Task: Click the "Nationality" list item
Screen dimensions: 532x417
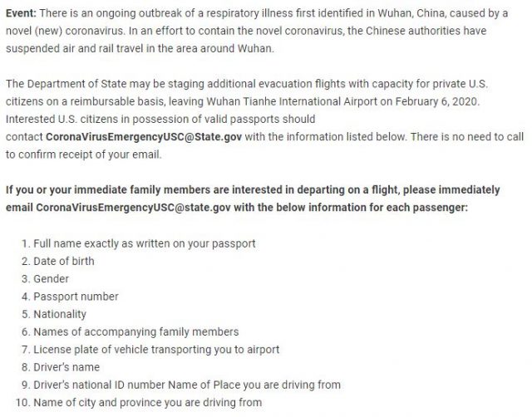Action: pyautogui.click(x=59, y=314)
